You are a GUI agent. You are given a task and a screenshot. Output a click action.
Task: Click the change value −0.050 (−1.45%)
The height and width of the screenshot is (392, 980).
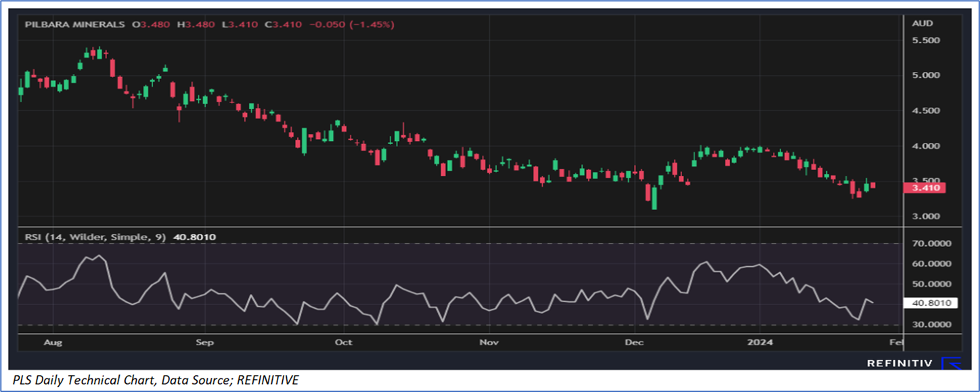point(351,24)
